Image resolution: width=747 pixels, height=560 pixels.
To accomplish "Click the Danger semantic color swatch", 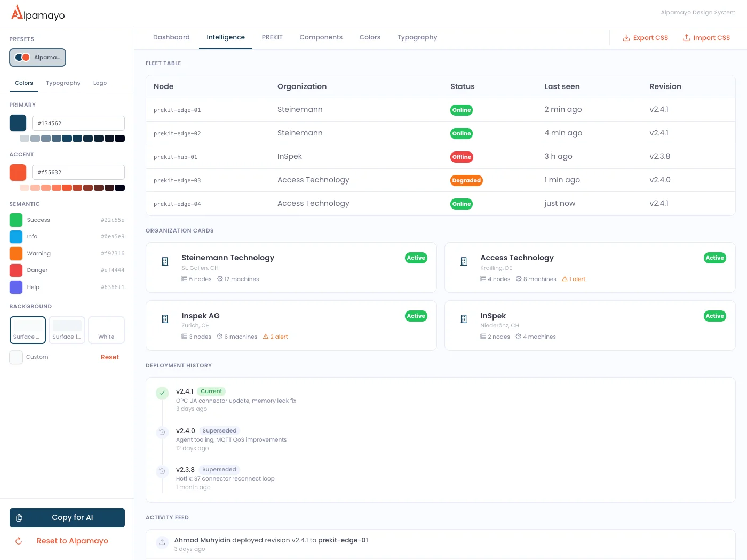I will [x=16, y=270].
